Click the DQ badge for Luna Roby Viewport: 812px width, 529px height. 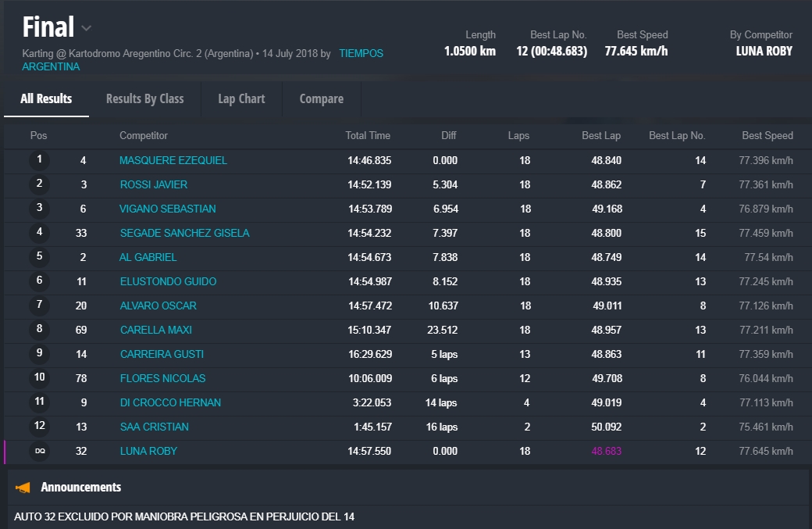click(39, 451)
